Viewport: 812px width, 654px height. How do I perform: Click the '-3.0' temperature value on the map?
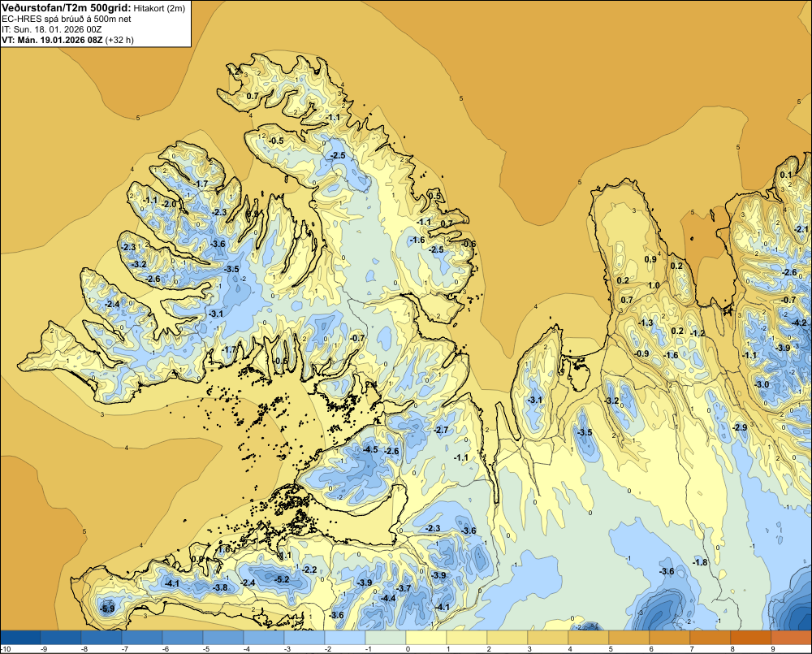coord(762,384)
